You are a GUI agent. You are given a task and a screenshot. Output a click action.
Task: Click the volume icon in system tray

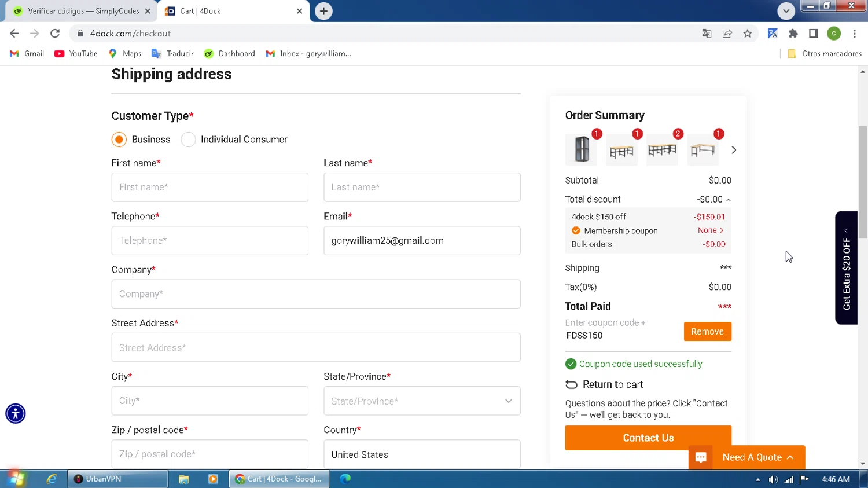[x=773, y=479]
